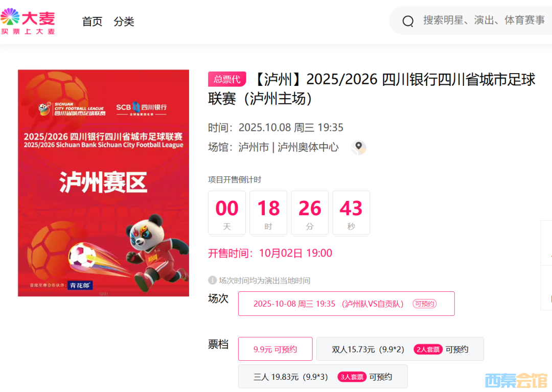Click the event title text
This screenshot has width=552, height=392.
click(372, 89)
